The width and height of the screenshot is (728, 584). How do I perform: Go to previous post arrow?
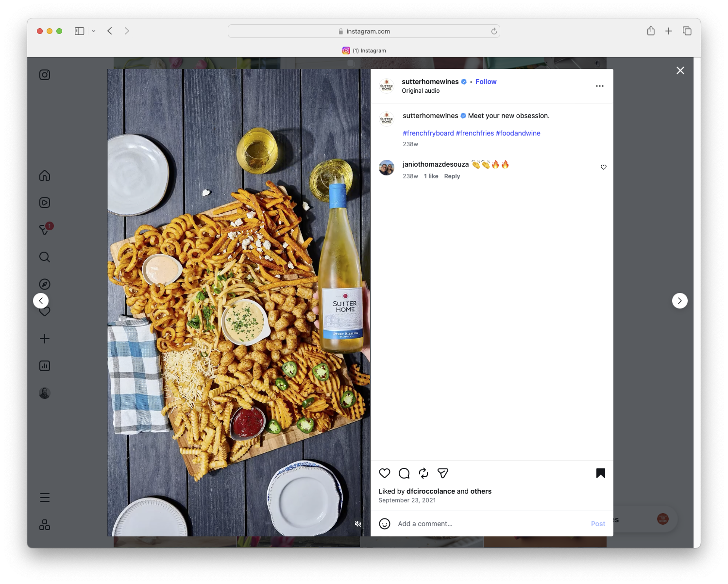(x=41, y=301)
